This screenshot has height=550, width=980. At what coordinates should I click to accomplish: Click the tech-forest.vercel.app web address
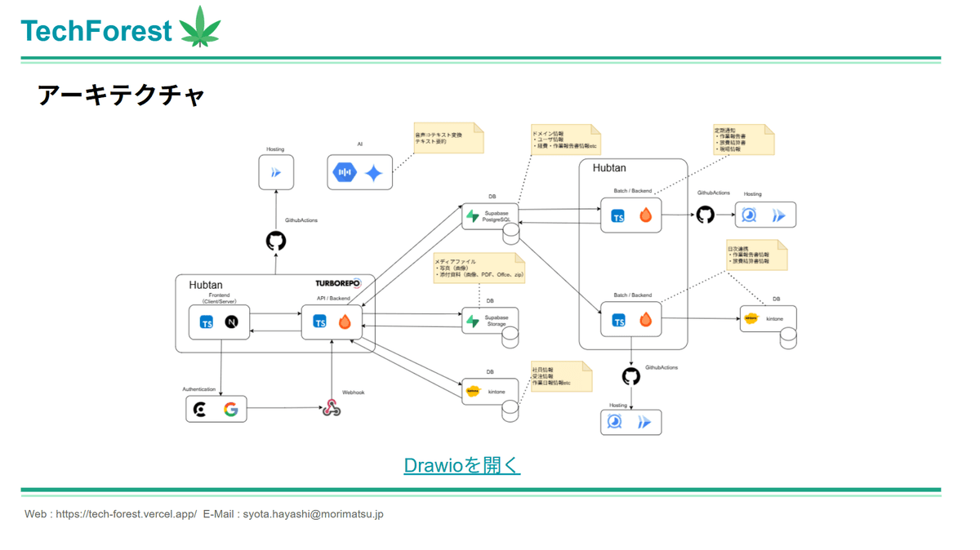point(126,514)
